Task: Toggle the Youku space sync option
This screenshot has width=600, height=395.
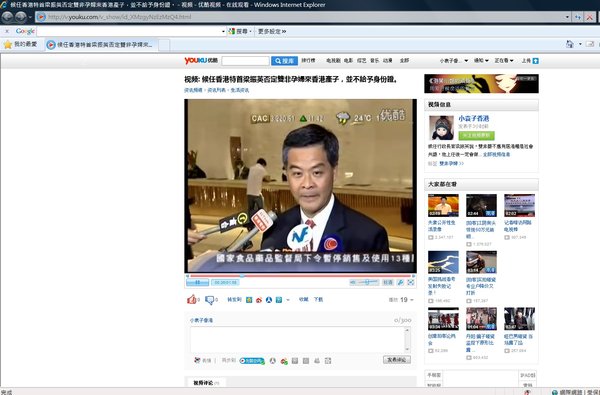Action: point(252,361)
